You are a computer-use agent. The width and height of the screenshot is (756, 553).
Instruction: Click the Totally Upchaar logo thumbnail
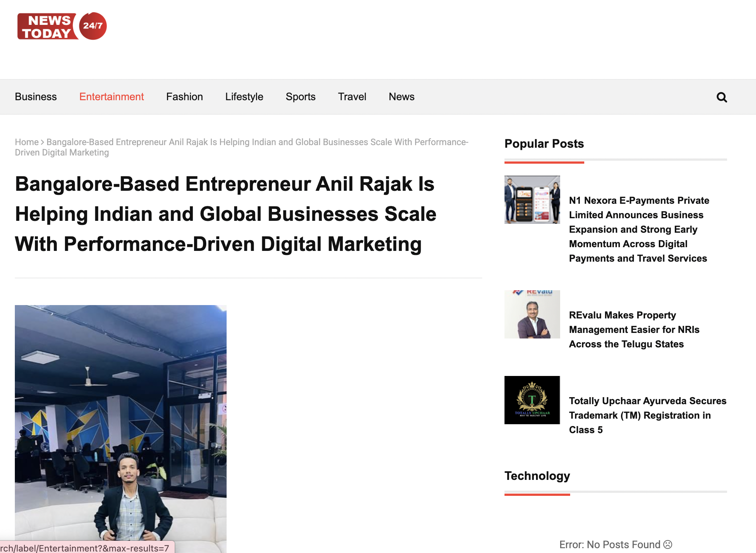click(x=532, y=400)
